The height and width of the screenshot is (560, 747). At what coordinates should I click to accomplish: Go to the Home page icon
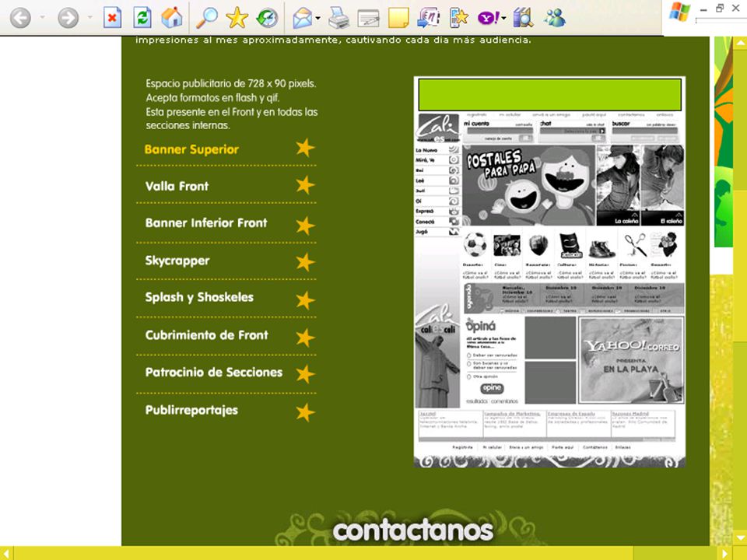[172, 18]
